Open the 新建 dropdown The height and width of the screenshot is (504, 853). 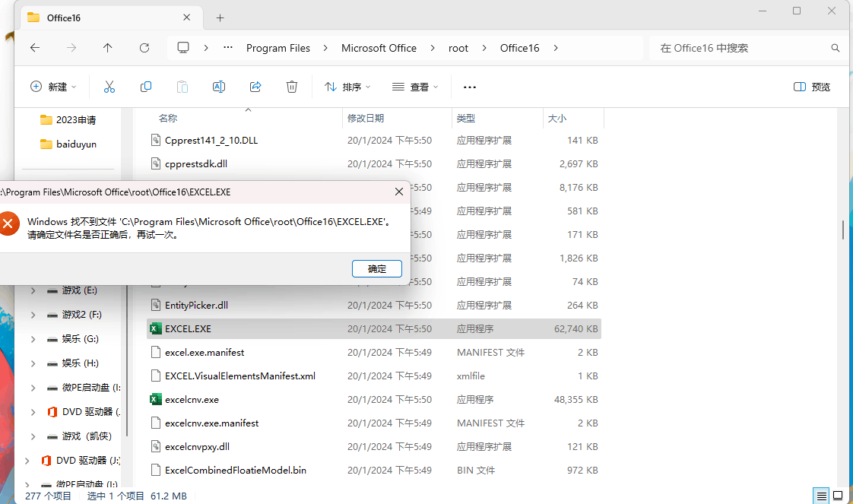53,87
